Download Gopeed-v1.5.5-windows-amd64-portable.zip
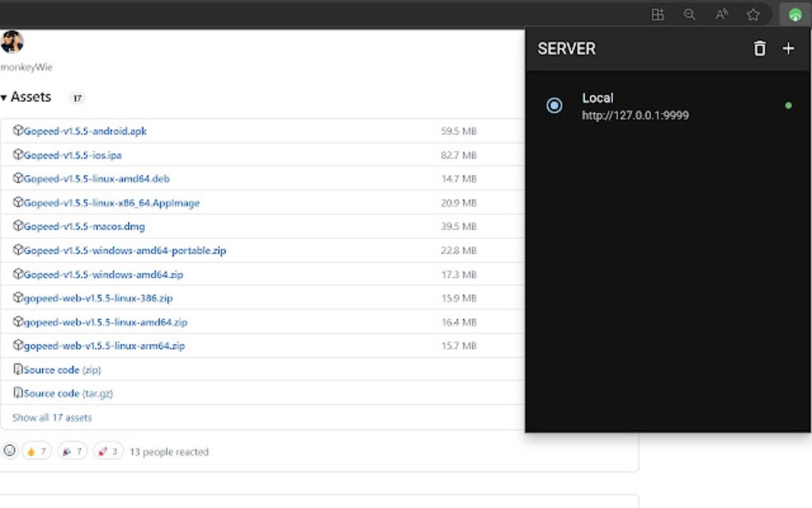Image resolution: width=812 pixels, height=508 pixels. [x=124, y=251]
